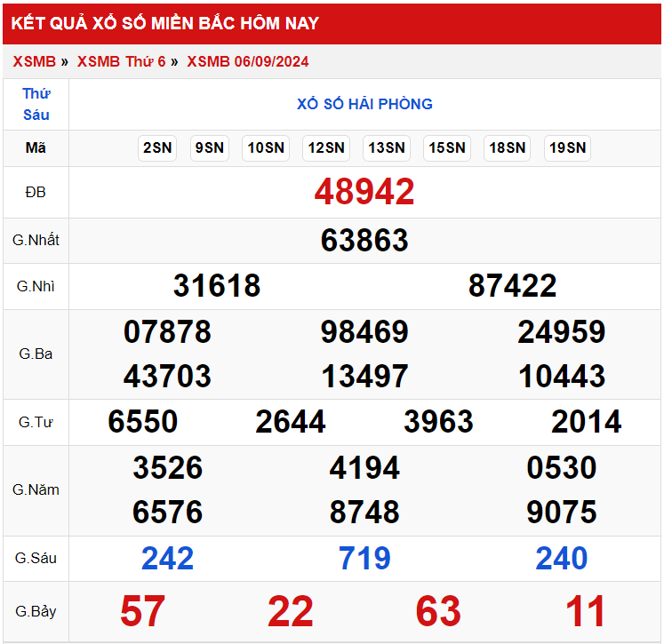Click the G.Sáu number 719
664x644 pixels.
pyautogui.click(x=364, y=558)
